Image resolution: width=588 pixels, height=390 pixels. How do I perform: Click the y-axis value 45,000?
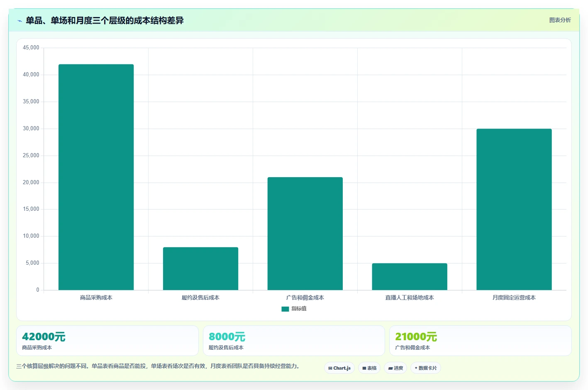(31, 48)
